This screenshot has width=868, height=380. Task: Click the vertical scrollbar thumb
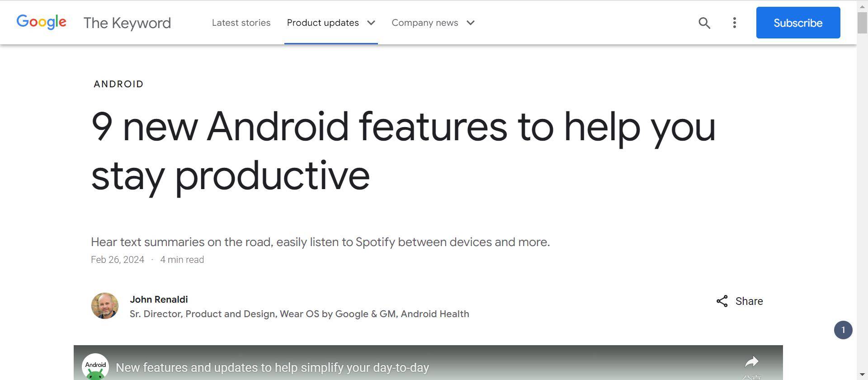(x=862, y=22)
